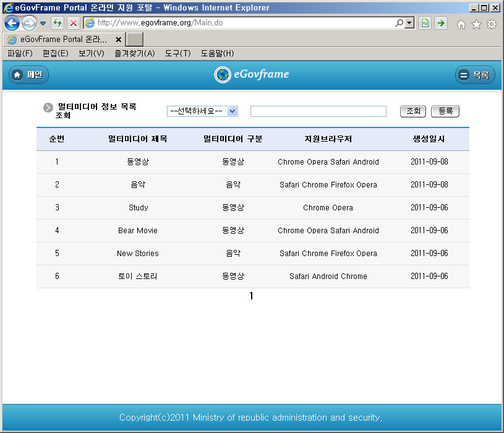Open the 파일(F) menu

tap(20, 54)
